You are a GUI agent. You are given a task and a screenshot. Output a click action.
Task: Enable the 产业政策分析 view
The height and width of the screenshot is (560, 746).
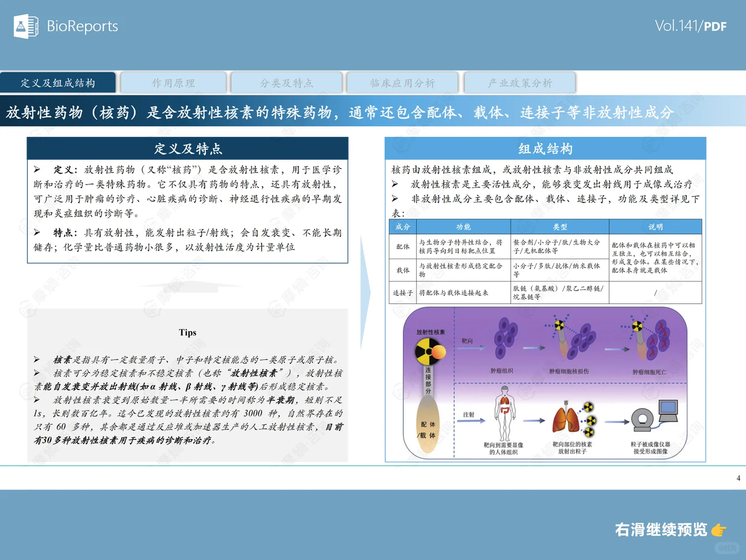(519, 82)
